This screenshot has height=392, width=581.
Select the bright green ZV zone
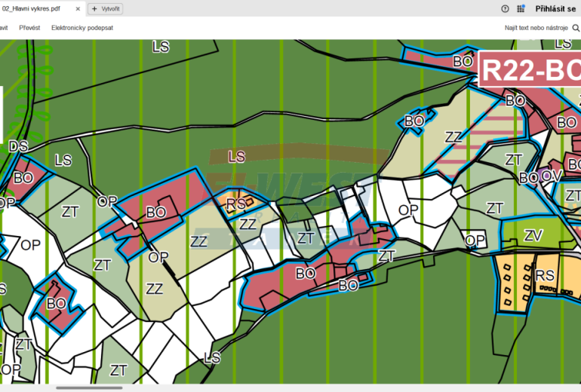coord(533,236)
